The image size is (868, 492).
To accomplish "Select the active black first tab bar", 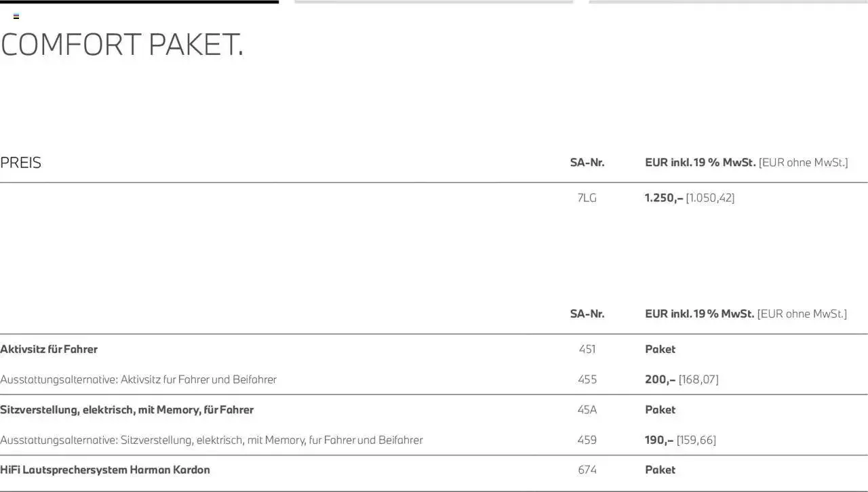I will coord(139,2).
